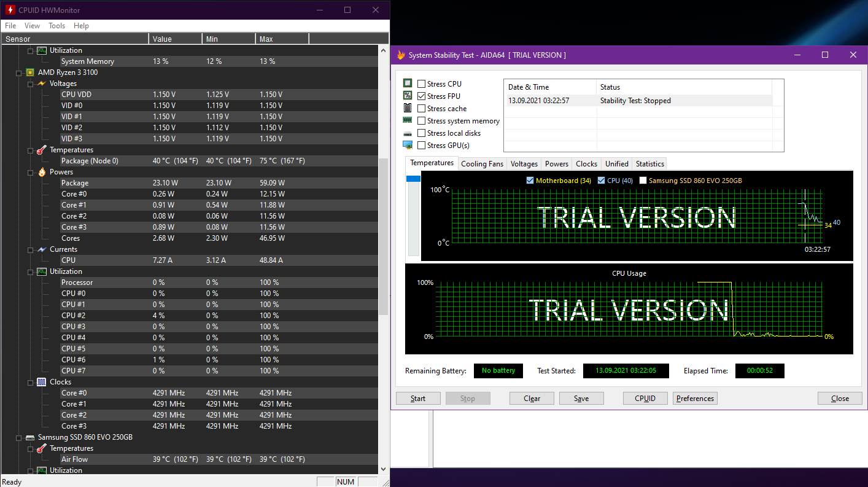
Task: Click the AIDA64 flame icon in title bar
Action: [x=401, y=55]
